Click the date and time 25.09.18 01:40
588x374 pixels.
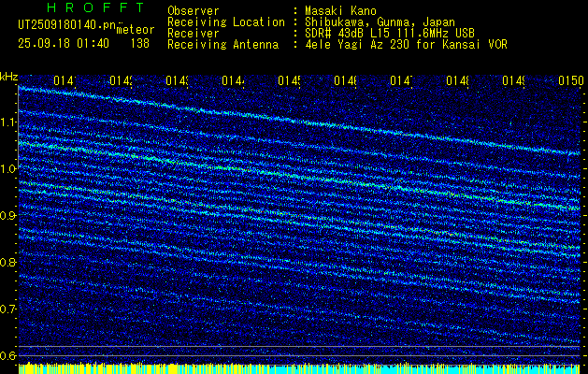[64, 43]
